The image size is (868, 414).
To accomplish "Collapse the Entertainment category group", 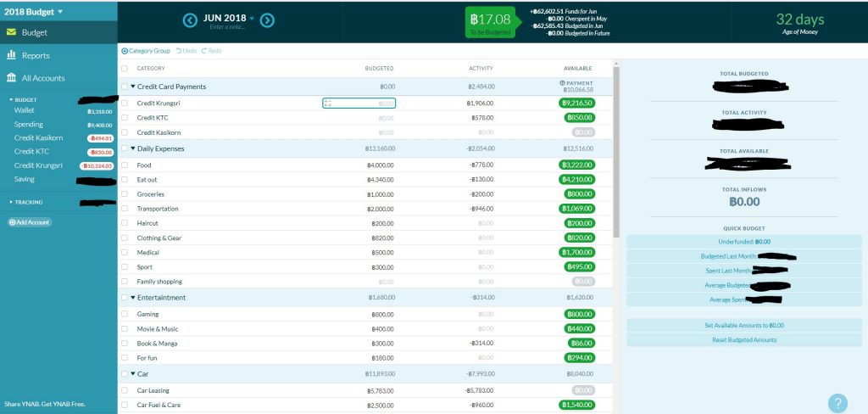I will pyautogui.click(x=133, y=298).
